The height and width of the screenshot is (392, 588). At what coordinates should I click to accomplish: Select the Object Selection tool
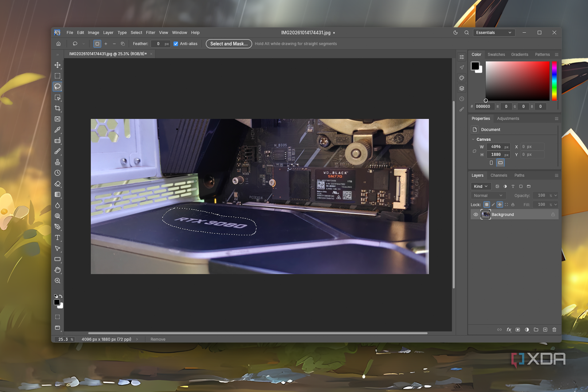point(57,98)
